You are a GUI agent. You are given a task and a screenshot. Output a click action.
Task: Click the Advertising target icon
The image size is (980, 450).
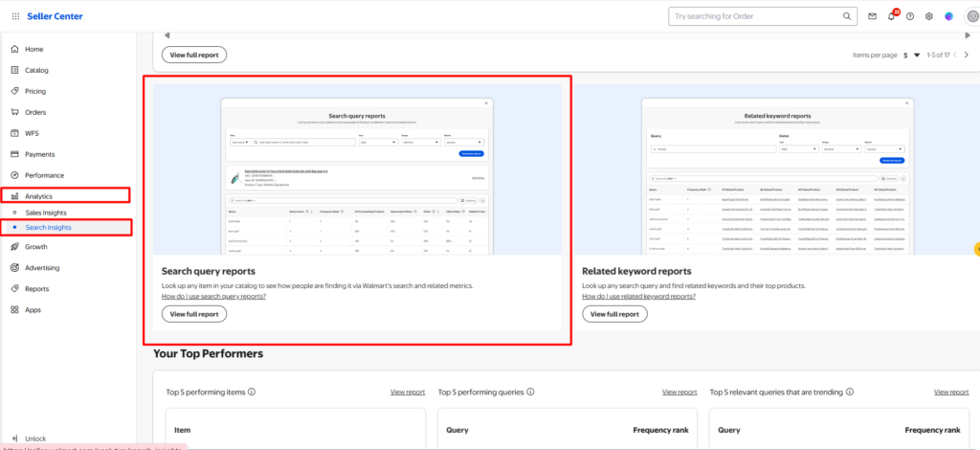(14, 268)
